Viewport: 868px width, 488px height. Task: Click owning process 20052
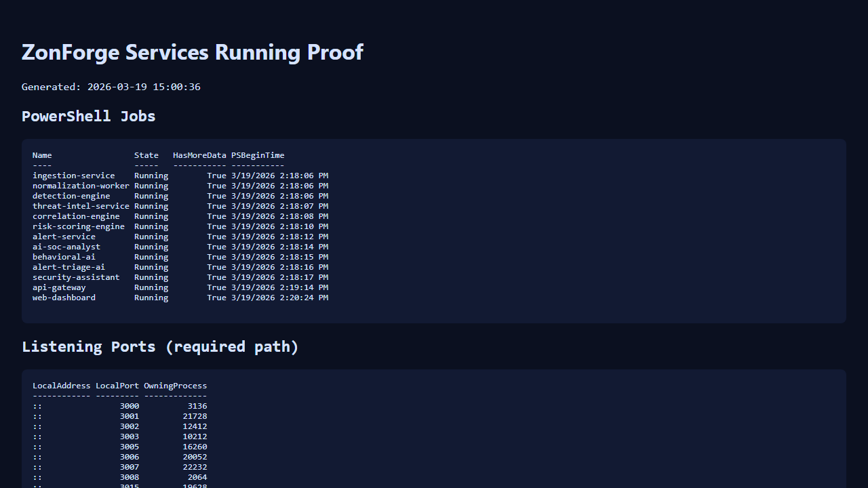tap(195, 457)
